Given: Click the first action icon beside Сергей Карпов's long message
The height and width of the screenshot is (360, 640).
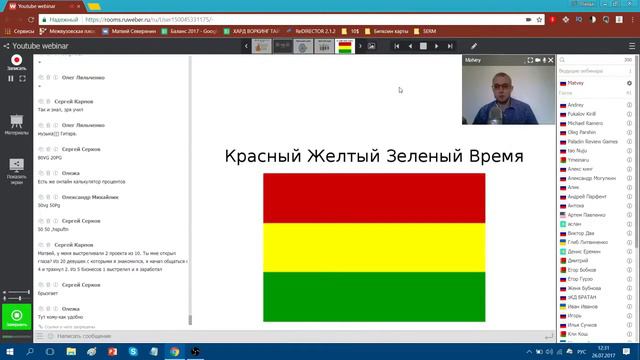Looking at the screenshot, I should (x=41, y=245).
